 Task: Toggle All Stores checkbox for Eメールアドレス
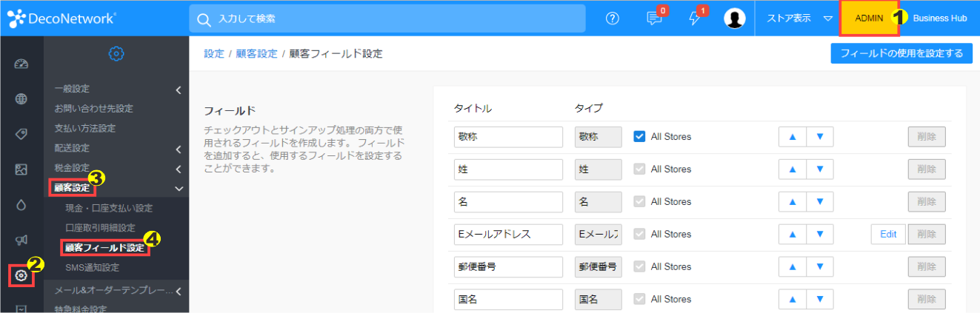point(639,234)
